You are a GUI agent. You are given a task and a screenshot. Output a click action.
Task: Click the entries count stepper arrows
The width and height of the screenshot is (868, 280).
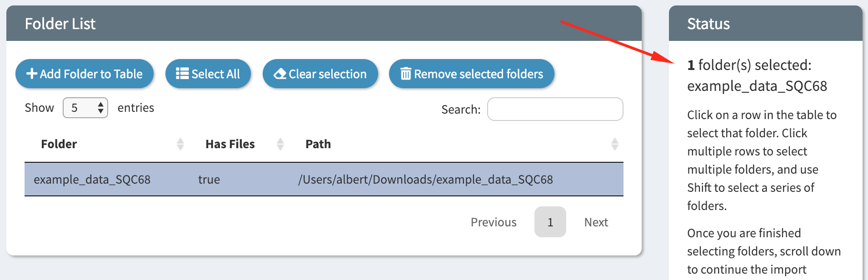tap(100, 108)
